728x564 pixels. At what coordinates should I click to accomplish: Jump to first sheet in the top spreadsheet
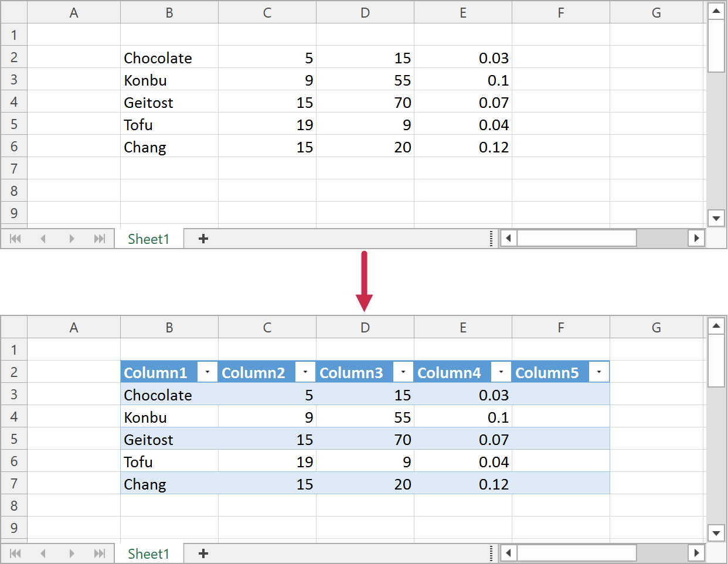(15, 239)
